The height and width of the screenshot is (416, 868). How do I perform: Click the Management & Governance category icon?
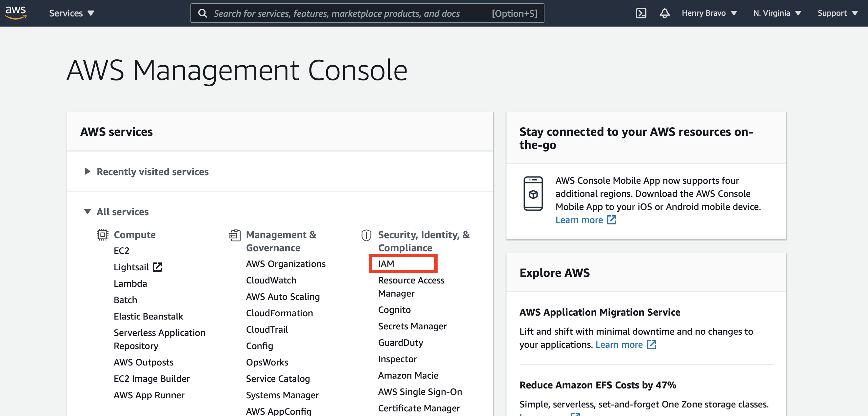(x=234, y=235)
